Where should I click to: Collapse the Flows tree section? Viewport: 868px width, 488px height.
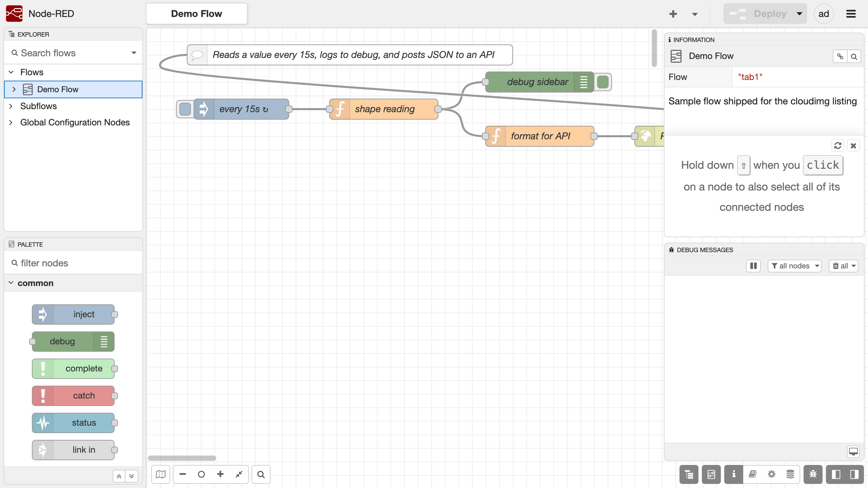pyautogui.click(x=11, y=72)
